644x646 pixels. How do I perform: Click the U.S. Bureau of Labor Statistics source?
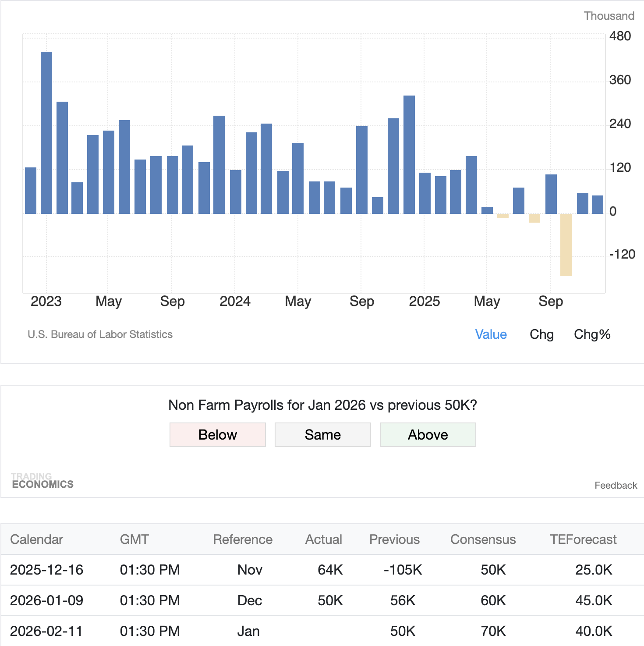pyautogui.click(x=100, y=334)
